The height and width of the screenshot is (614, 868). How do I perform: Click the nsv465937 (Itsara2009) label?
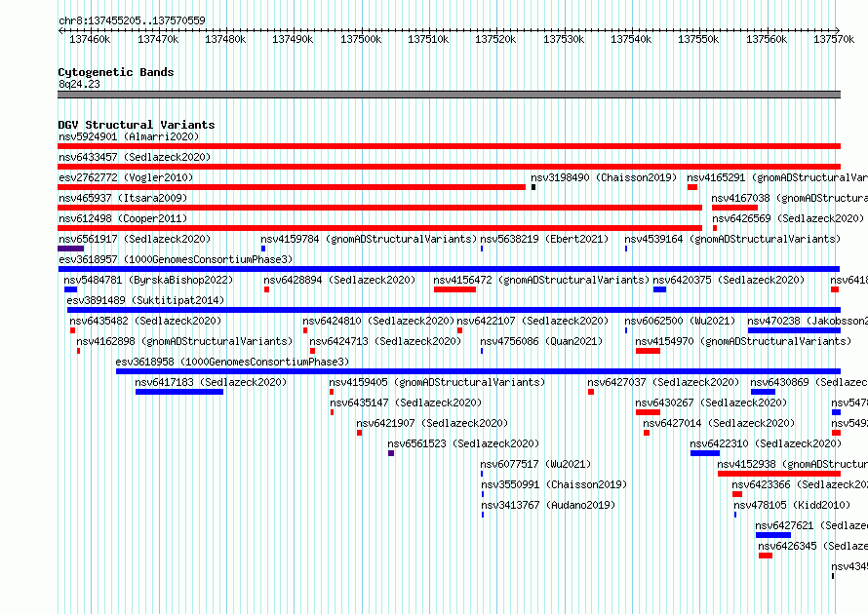[x=123, y=198]
